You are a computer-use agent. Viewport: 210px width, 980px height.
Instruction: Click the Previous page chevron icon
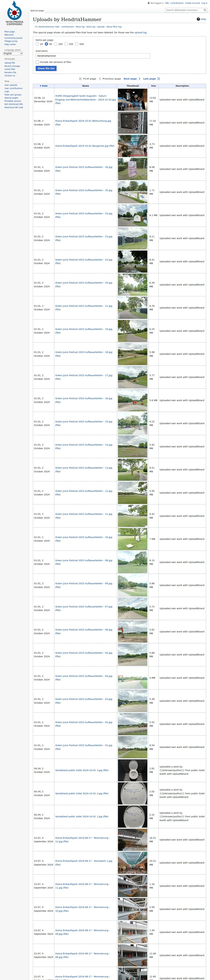pyautogui.click(x=100, y=79)
